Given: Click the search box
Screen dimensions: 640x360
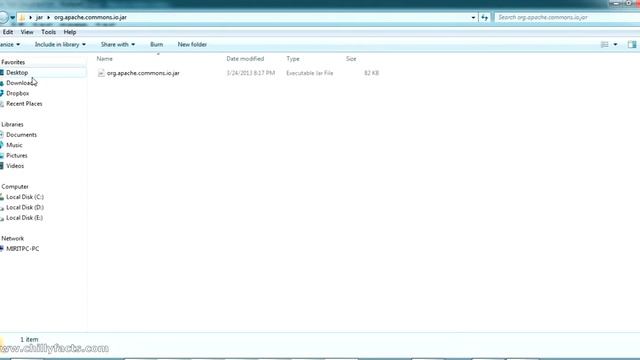Looking at the screenshot, I should (x=567, y=18).
